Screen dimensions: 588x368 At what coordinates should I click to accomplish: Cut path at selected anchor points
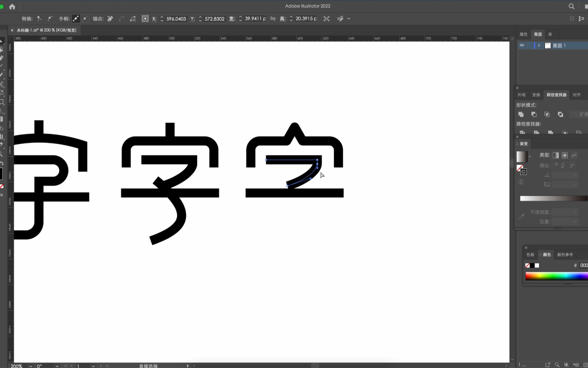tap(133, 19)
